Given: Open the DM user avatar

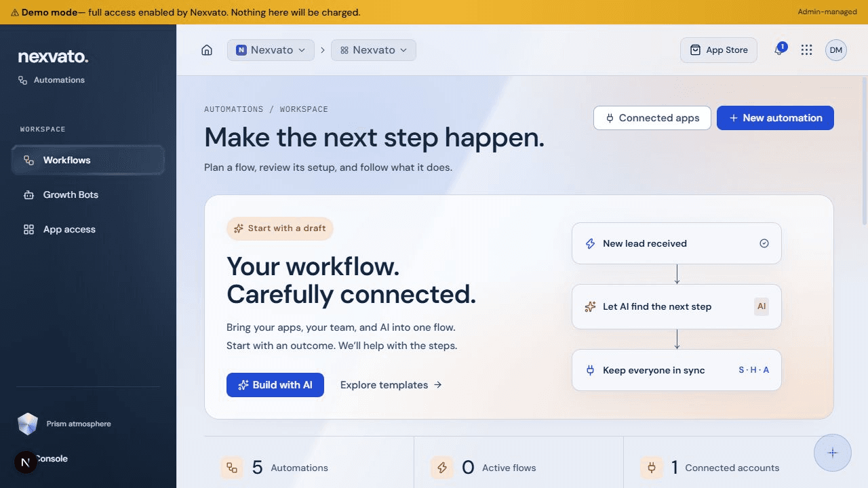Looking at the screenshot, I should [x=835, y=50].
